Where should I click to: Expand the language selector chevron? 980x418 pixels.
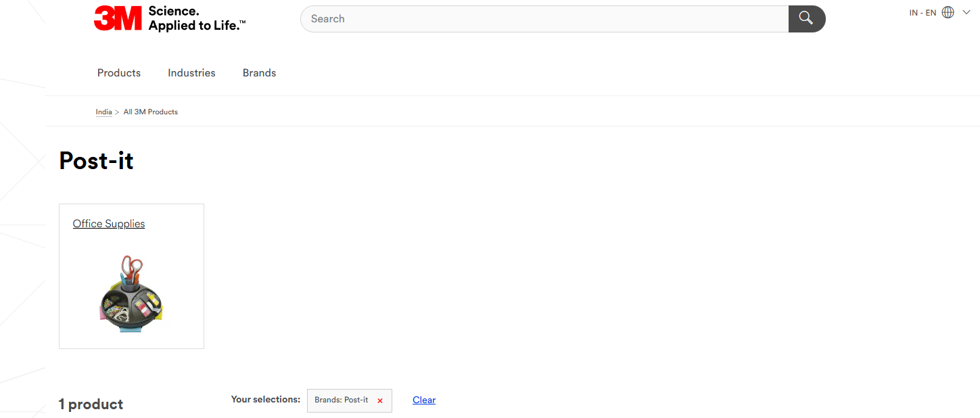point(966,12)
